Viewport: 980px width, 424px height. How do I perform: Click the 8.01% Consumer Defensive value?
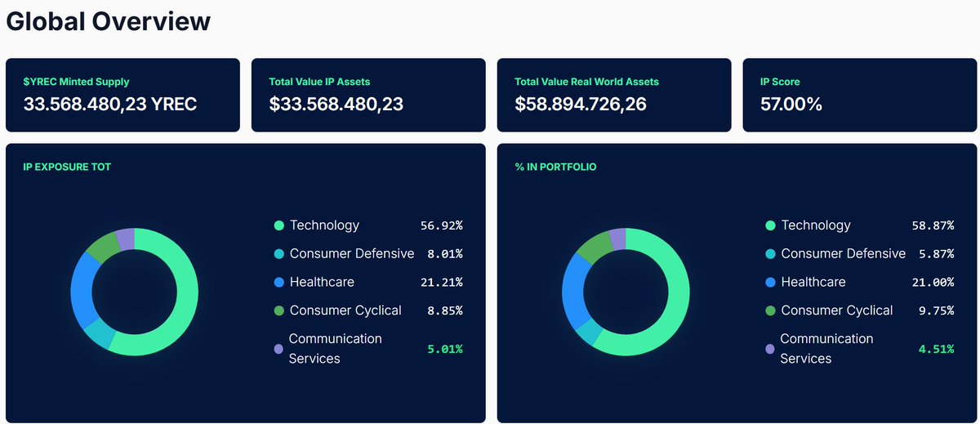[445, 254]
